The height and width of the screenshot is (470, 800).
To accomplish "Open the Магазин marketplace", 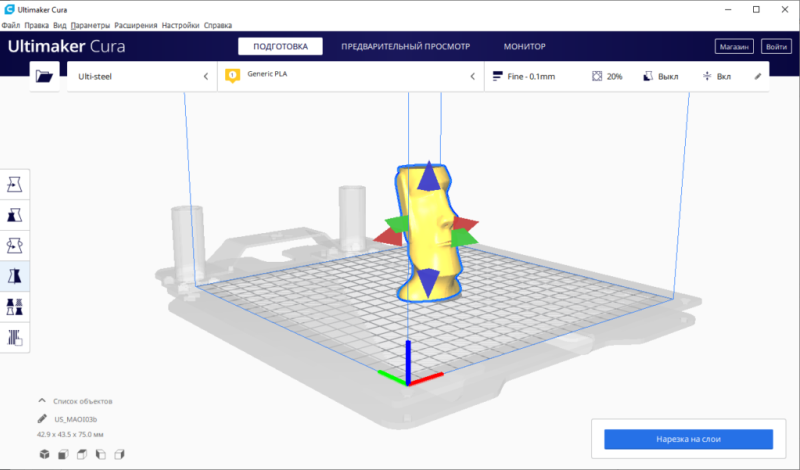I will pyautogui.click(x=734, y=46).
